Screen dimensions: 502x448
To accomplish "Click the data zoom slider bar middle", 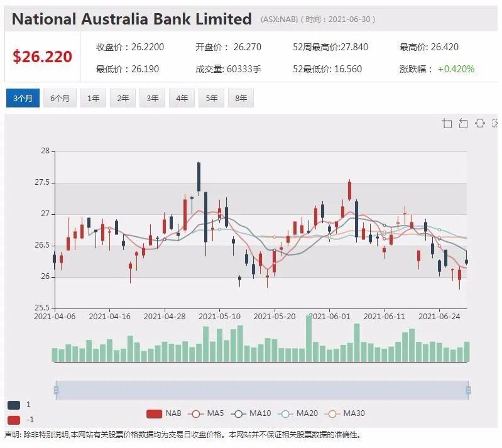I will 262,390.
